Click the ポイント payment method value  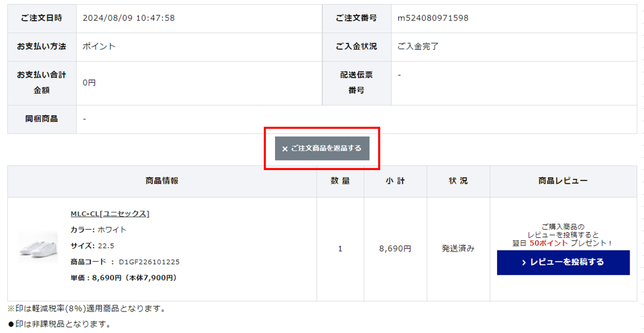click(99, 46)
